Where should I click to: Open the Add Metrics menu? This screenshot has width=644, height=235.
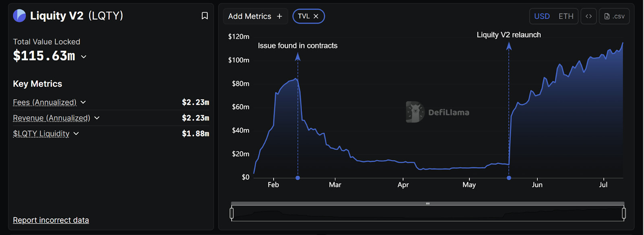click(x=255, y=16)
